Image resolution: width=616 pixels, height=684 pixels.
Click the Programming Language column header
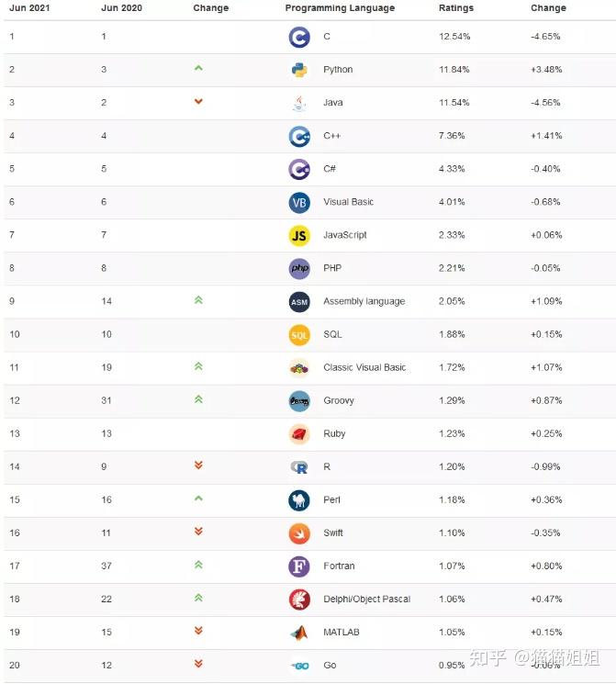click(x=340, y=8)
